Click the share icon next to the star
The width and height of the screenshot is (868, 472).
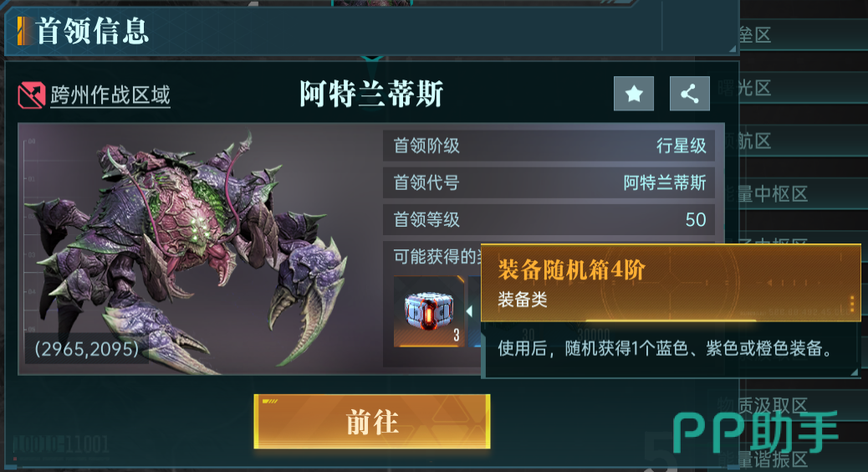tap(689, 94)
